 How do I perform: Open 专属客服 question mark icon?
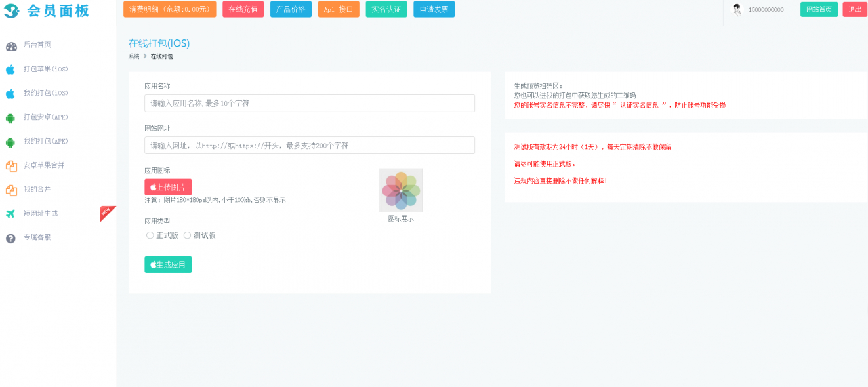[x=9, y=237]
